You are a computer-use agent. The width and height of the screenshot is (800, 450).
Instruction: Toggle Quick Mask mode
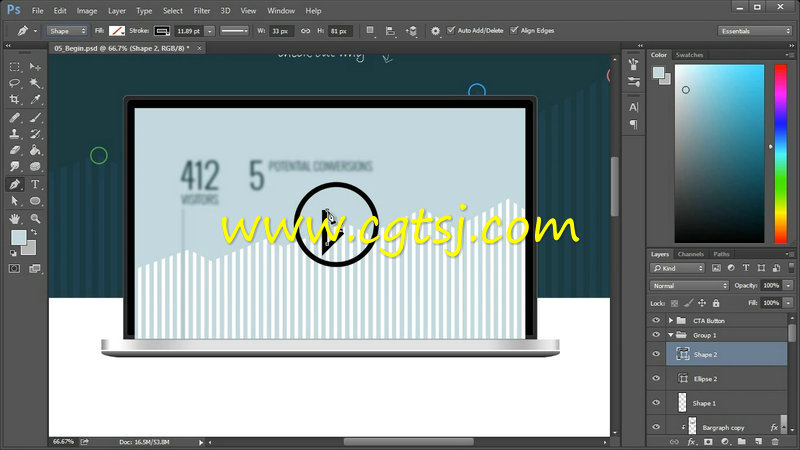pos(14,268)
